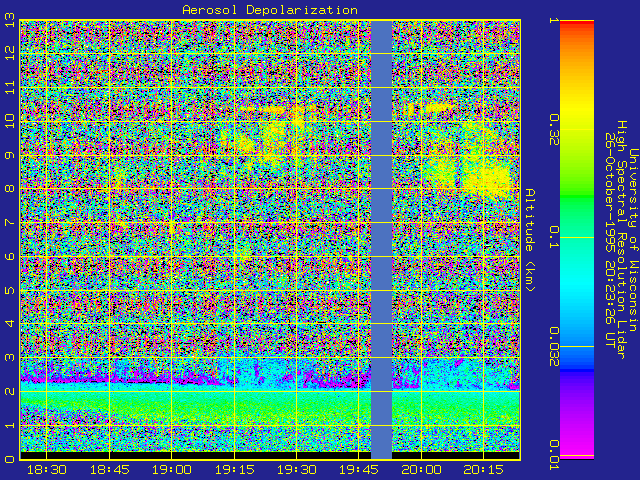Click the 'University of Wisconsin' caption
Screen dimensions: 640x480
(x=633, y=240)
